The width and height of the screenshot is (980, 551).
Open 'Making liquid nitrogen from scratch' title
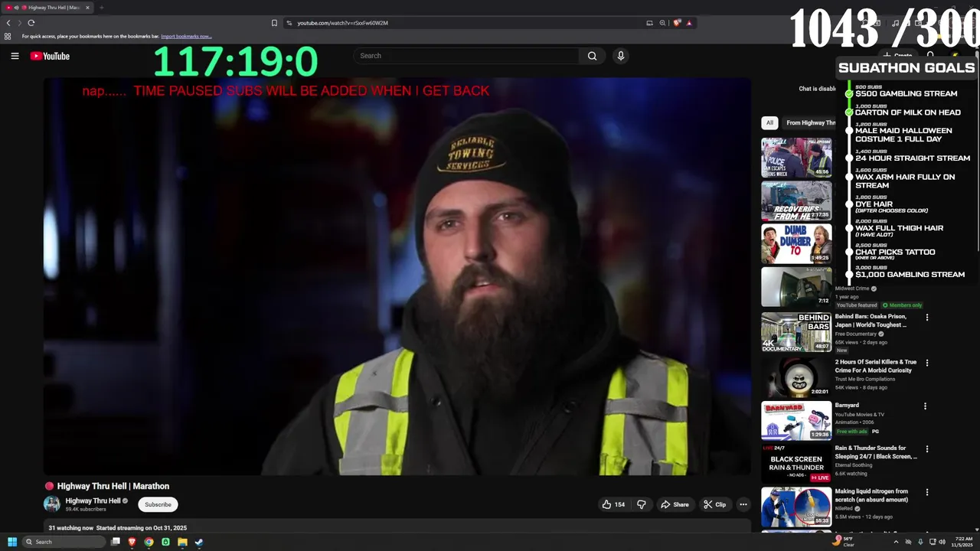pyautogui.click(x=871, y=496)
